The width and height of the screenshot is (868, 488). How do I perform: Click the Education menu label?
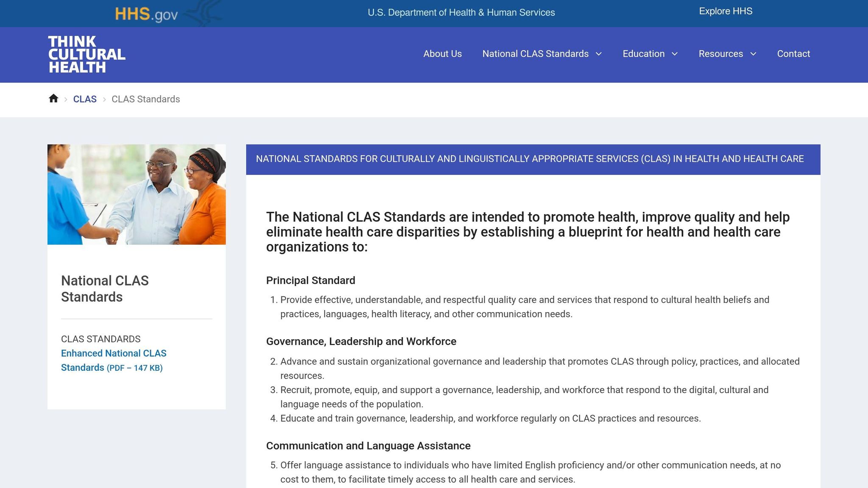pos(643,54)
